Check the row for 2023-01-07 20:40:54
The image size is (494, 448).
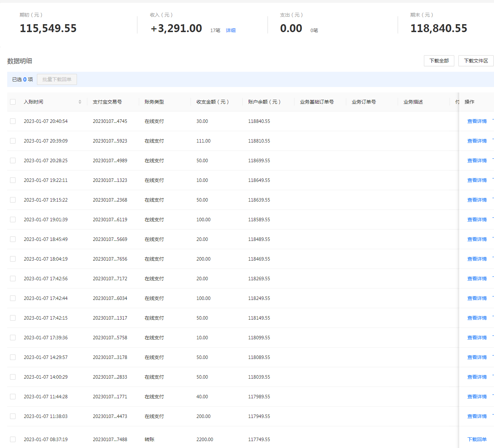(13, 121)
